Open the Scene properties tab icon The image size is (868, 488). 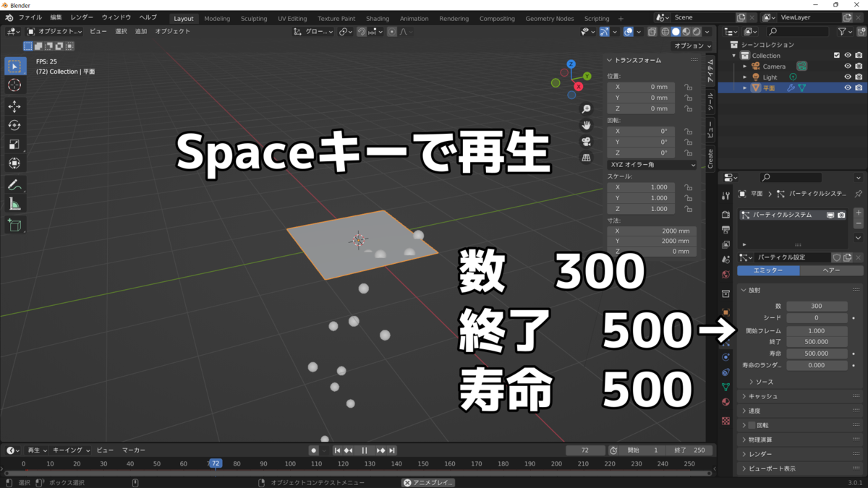[x=726, y=260]
